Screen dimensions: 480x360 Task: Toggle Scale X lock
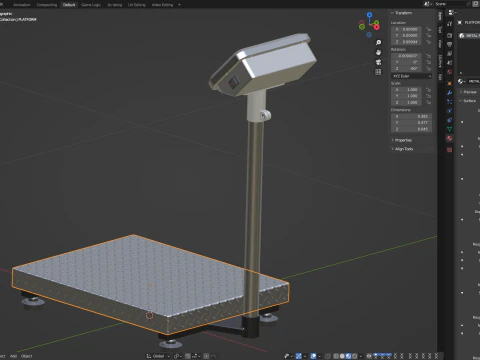(428, 90)
